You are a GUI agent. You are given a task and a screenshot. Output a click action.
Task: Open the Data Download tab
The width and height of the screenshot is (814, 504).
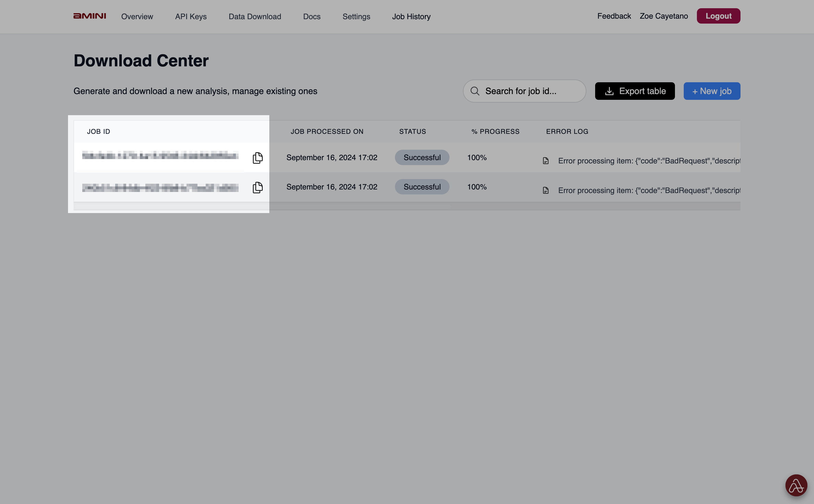(x=255, y=16)
